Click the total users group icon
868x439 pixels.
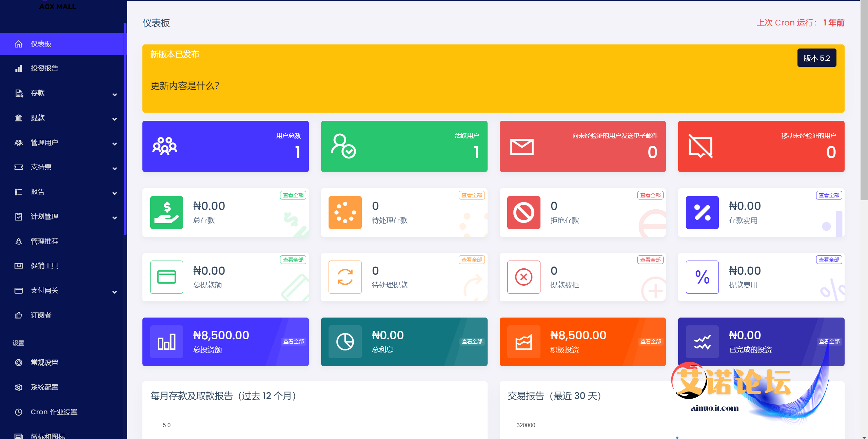coord(165,146)
